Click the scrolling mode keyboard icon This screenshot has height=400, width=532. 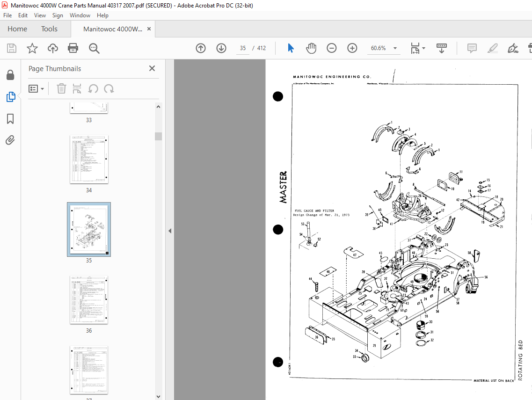click(x=441, y=48)
